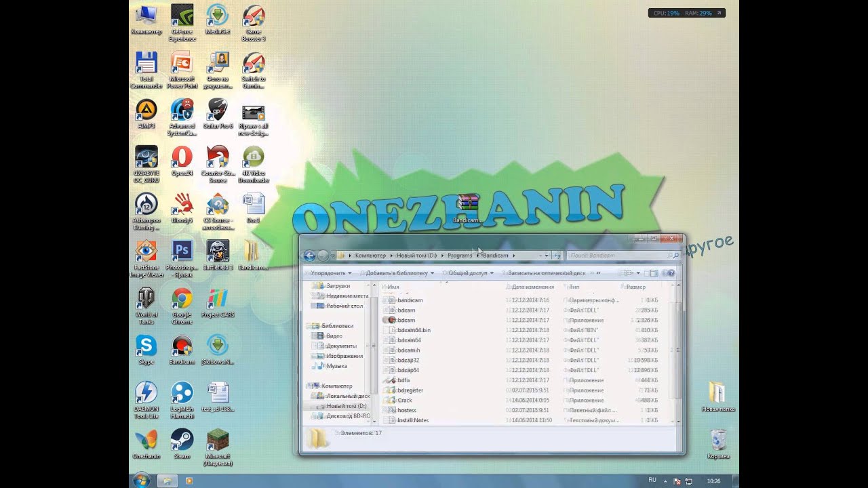The image size is (868, 488).
Task: Launch Google Chrome from desktop
Action: click(x=182, y=305)
